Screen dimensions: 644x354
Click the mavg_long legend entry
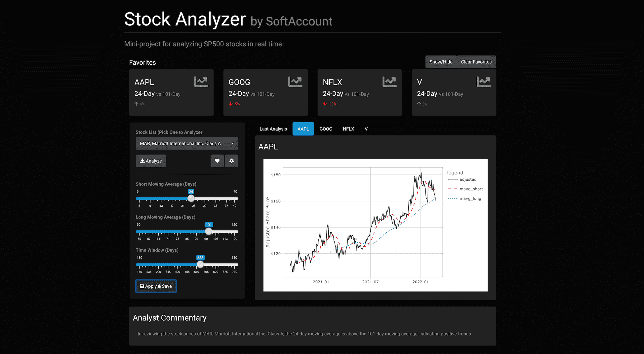[464, 198]
